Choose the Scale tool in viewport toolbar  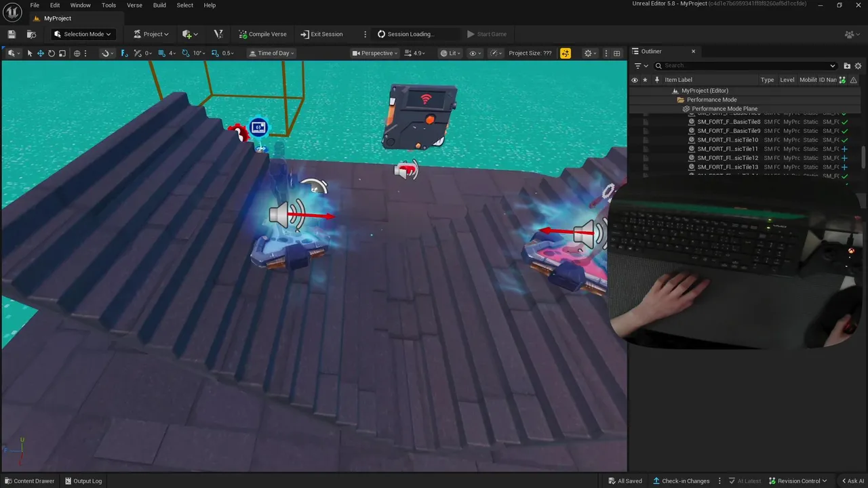click(62, 53)
